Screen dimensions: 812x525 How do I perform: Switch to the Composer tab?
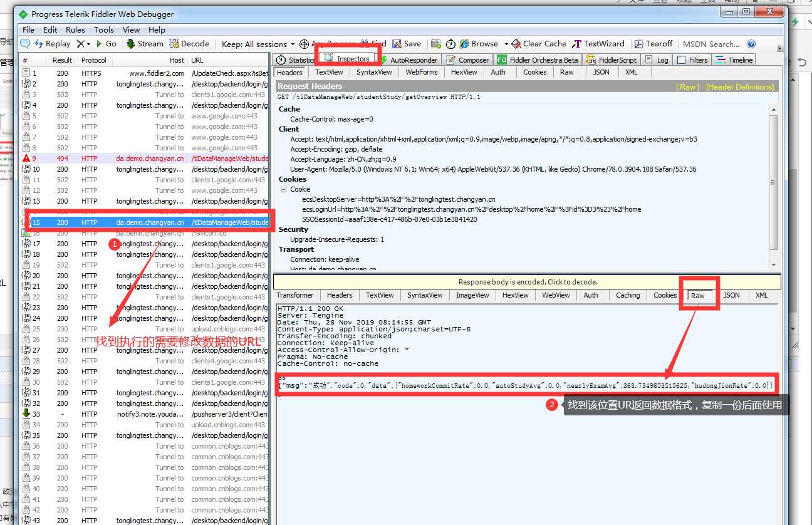click(x=467, y=60)
